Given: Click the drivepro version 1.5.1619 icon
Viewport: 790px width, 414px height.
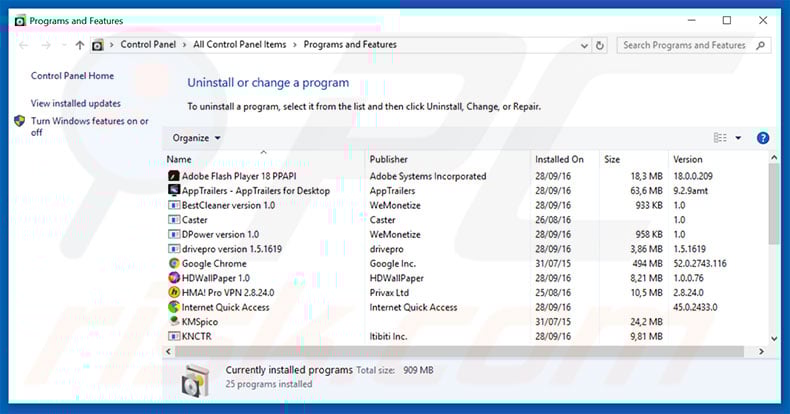Looking at the screenshot, I should 174,249.
